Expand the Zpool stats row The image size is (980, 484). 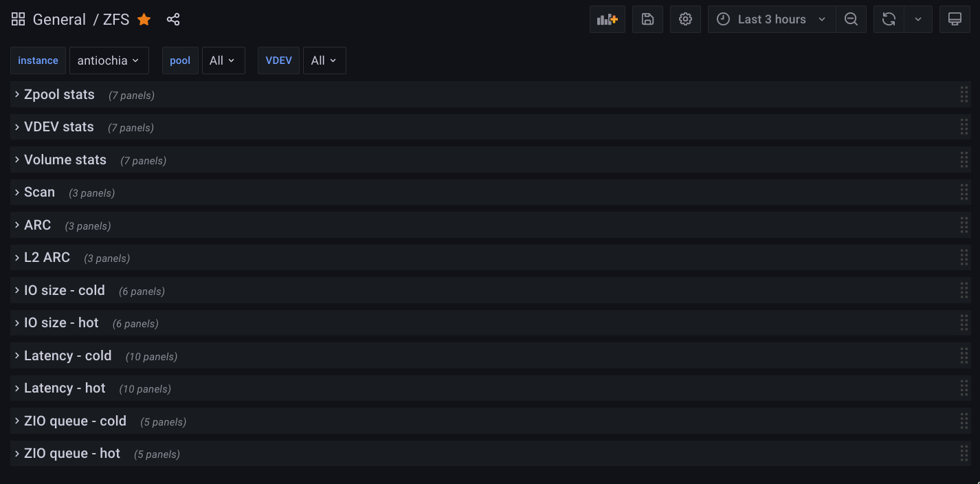pos(59,94)
